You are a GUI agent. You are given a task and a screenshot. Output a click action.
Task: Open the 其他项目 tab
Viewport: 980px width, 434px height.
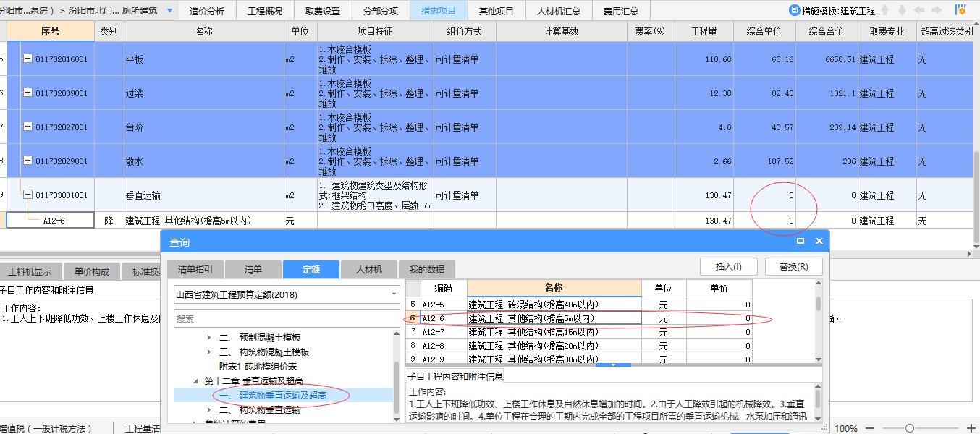coord(497,11)
